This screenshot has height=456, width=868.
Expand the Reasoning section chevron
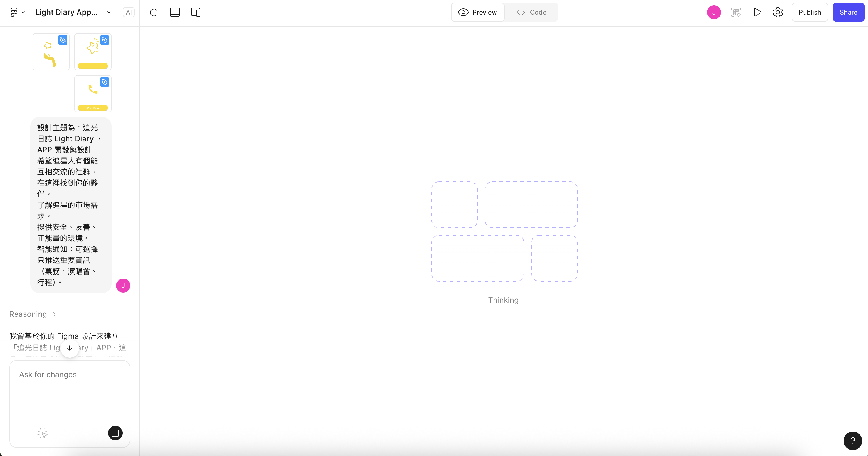click(54, 314)
